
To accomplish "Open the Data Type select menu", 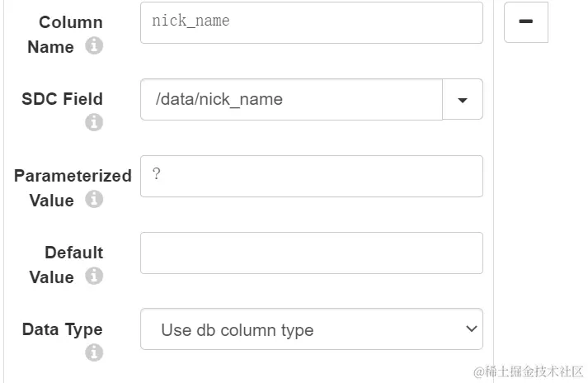I will point(311,330).
